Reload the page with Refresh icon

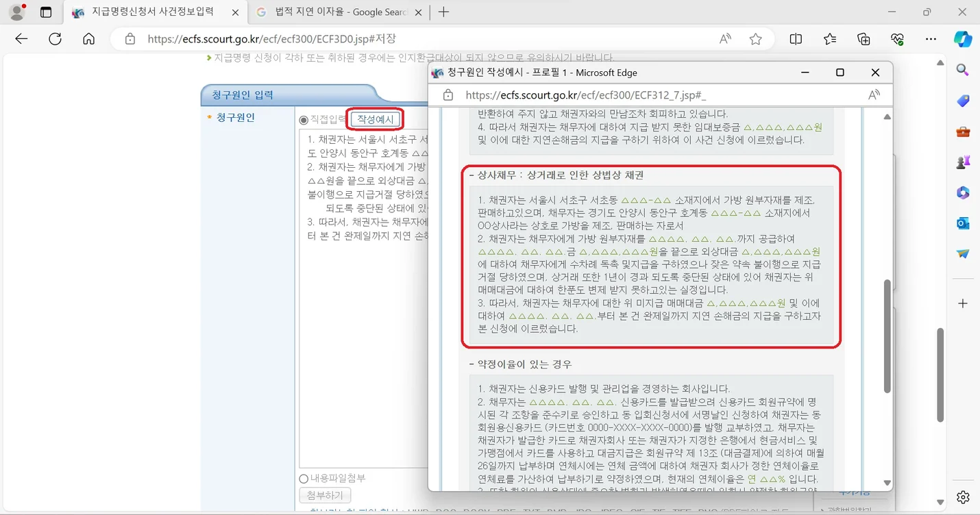tap(56, 39)
